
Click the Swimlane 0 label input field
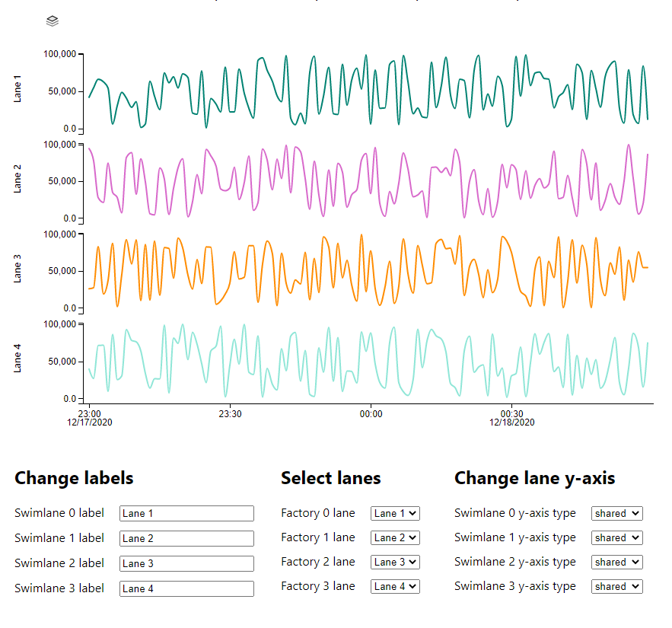point(186,514)
